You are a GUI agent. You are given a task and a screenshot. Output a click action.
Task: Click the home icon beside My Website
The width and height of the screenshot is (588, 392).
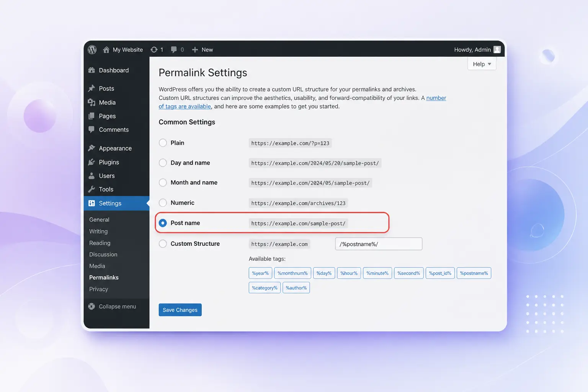[x=106, y=50]
